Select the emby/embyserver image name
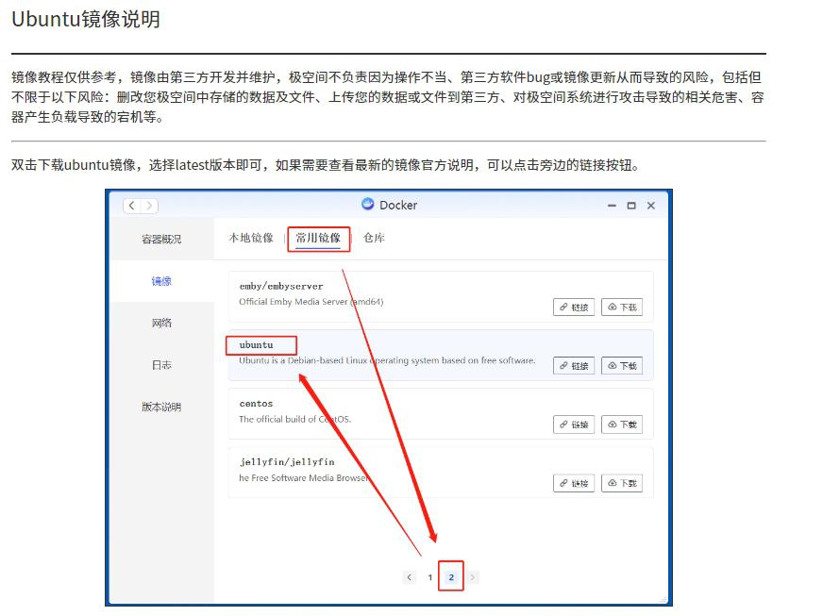Viewport: 840px width, 616px height. pos(281,286)
